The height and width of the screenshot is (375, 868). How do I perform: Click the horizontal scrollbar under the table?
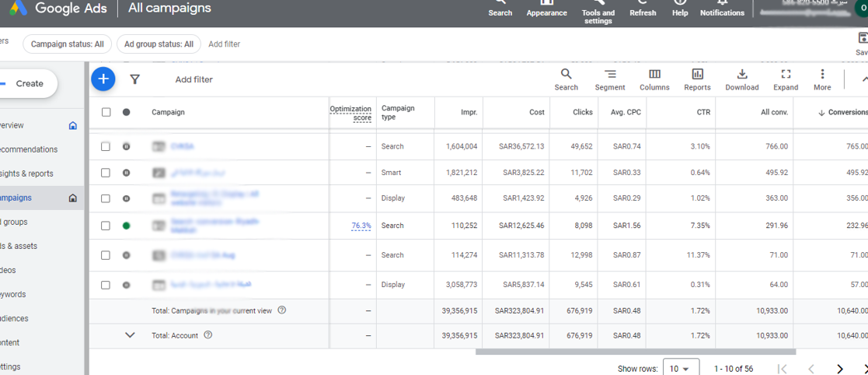[635, 352]
